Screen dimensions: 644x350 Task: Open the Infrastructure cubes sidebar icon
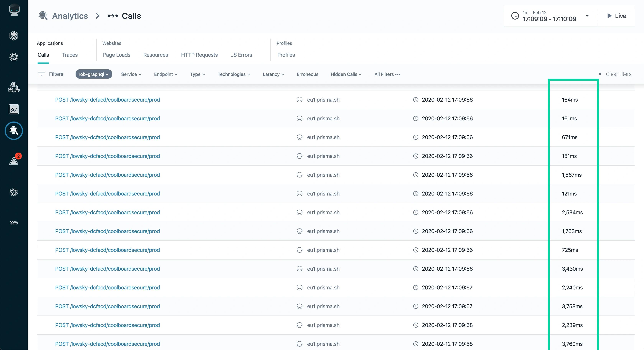click(14, 87)
